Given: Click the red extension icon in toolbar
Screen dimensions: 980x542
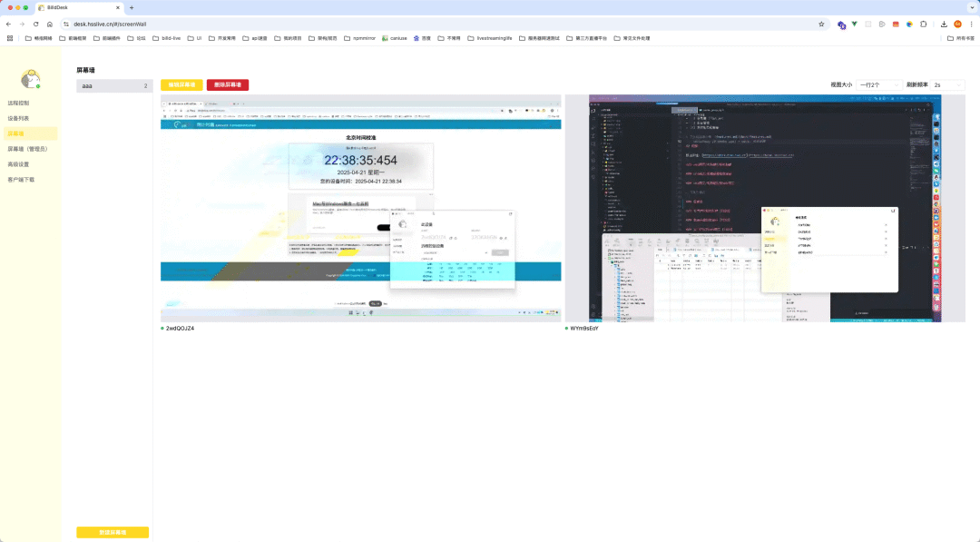Looking at the screenshot, I should [x=896, y=24].
